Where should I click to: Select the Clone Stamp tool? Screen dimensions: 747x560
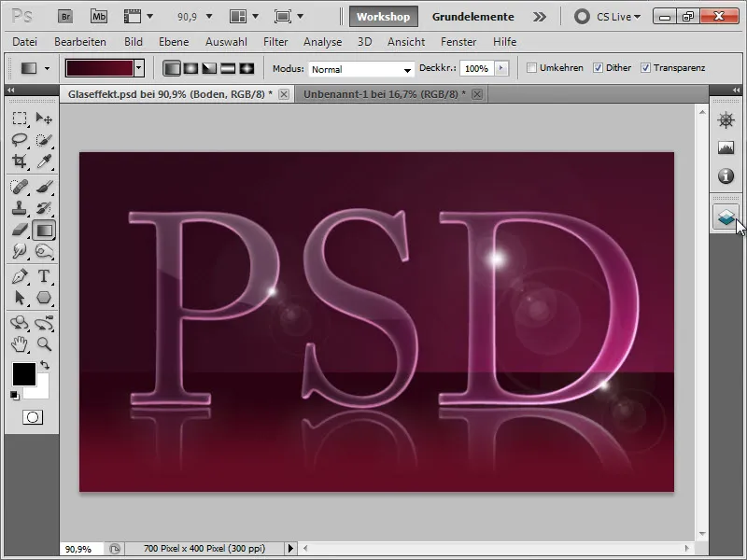coord(20,208)
